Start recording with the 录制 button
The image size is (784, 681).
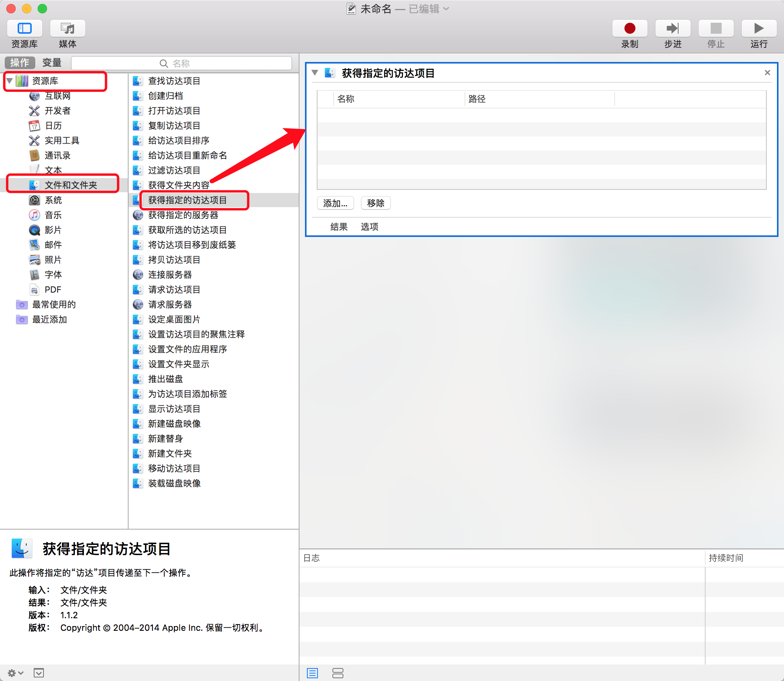[x=630, y=29]
